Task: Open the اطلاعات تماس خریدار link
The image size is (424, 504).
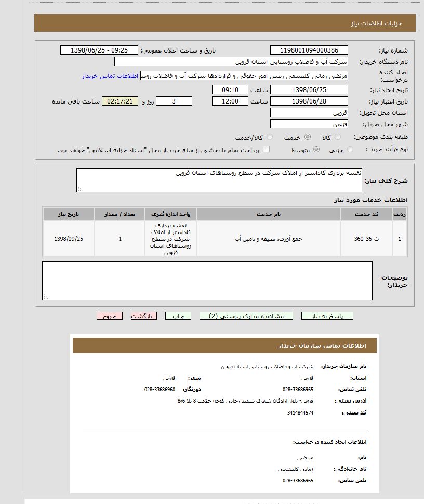Action: (110, 76)
